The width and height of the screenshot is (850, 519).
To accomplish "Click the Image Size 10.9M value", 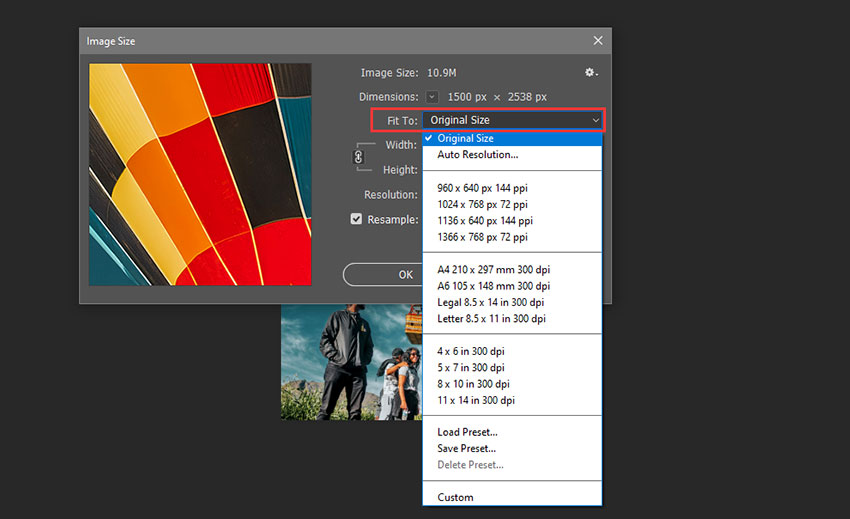I will [x=442, y=73].
